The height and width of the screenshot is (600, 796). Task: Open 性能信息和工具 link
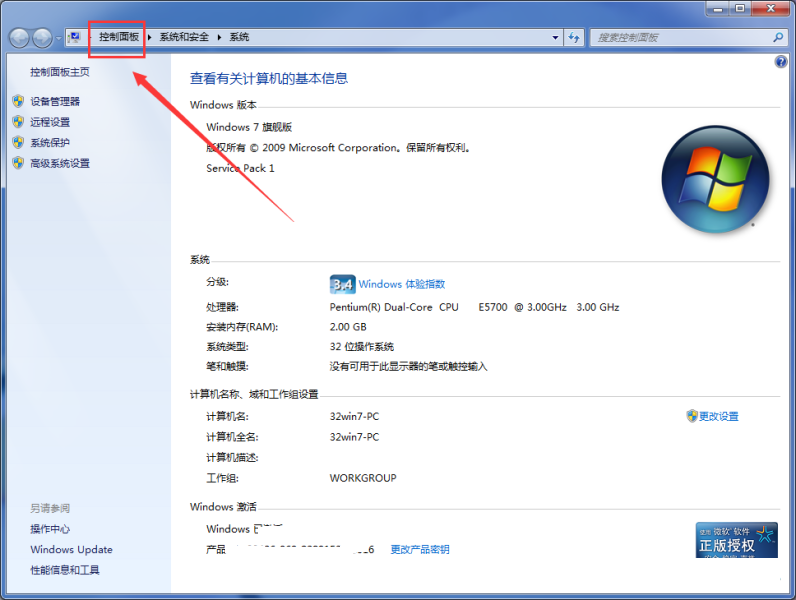tap(65, 570)
